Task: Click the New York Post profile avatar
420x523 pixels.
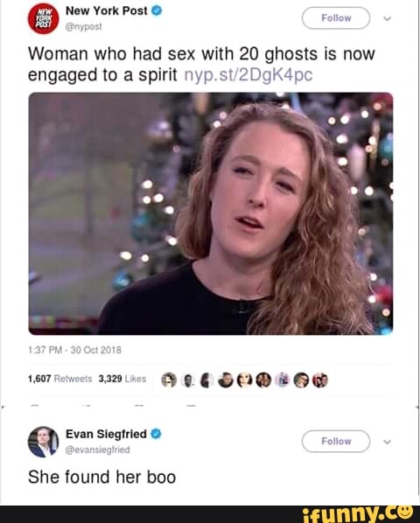Action: point(44,18)
